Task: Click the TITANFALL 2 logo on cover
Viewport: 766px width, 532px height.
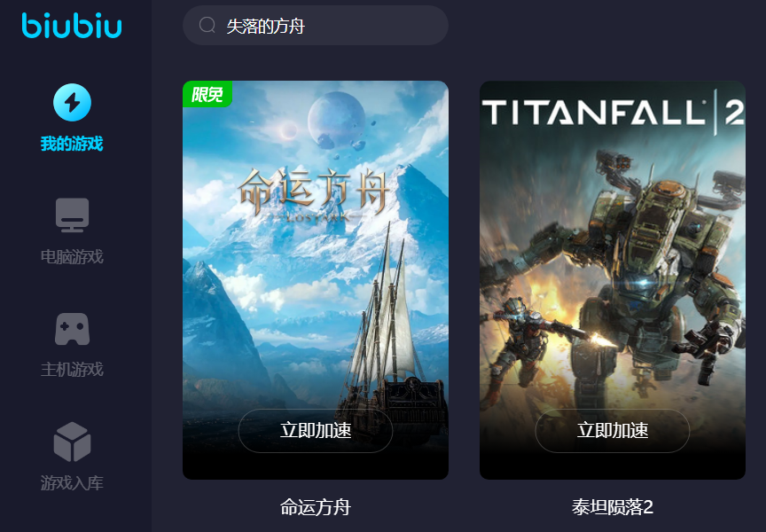Action: 614,113
